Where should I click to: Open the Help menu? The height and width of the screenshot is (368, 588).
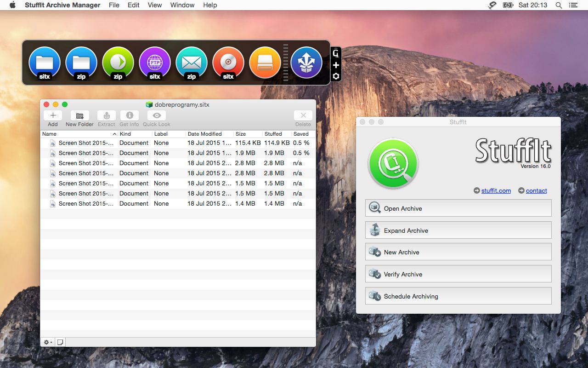210,5
